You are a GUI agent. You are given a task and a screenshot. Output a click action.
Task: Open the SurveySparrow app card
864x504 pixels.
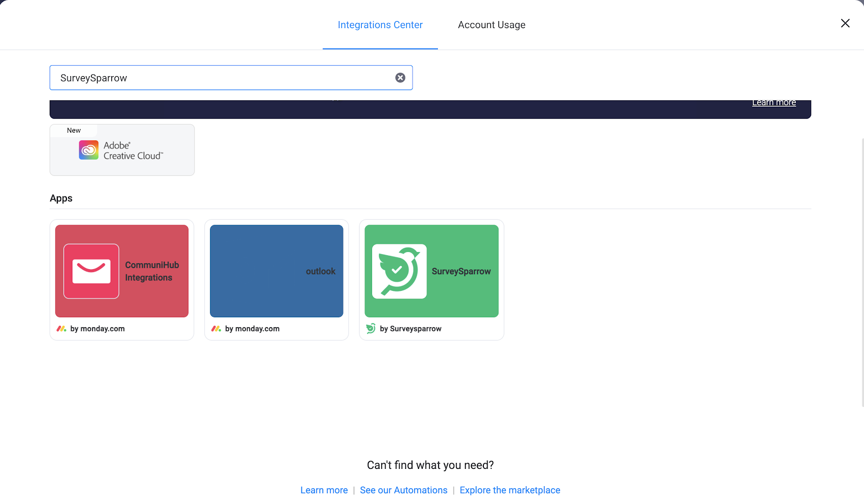pos(431,280)
